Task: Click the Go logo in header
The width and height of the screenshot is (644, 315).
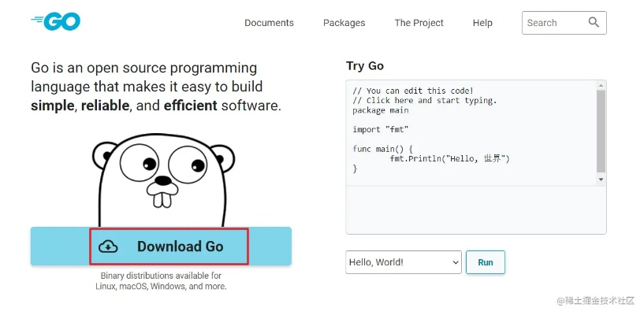Action: [55, 22]
